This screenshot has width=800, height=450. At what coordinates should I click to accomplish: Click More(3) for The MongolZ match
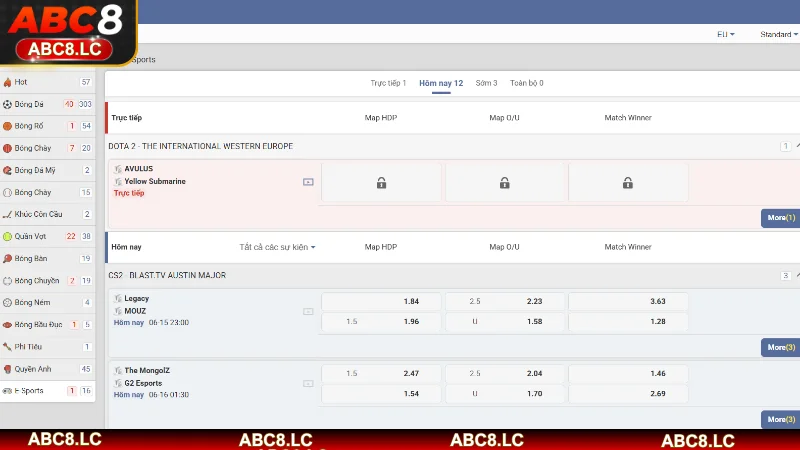click(x=781, y=419)
